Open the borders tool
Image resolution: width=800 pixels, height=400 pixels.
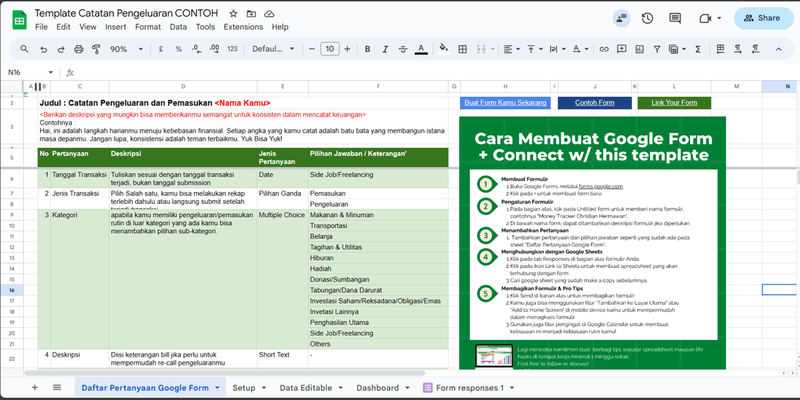coord(463,49)
